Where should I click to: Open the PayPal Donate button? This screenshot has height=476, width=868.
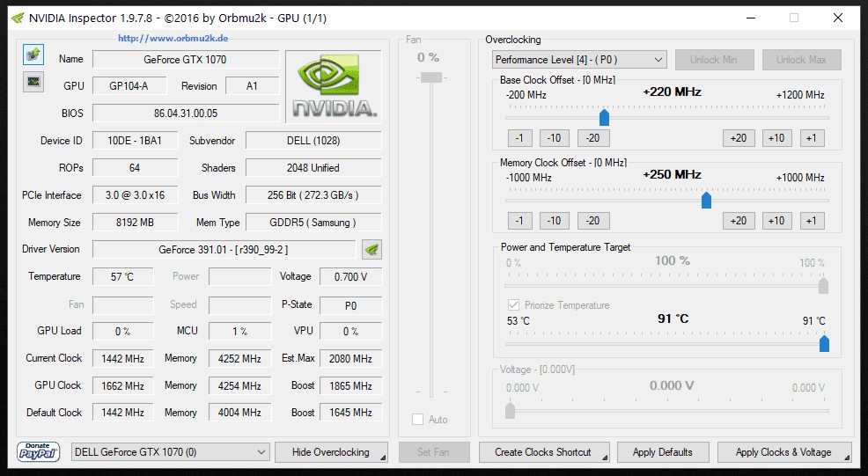(38, 452)
